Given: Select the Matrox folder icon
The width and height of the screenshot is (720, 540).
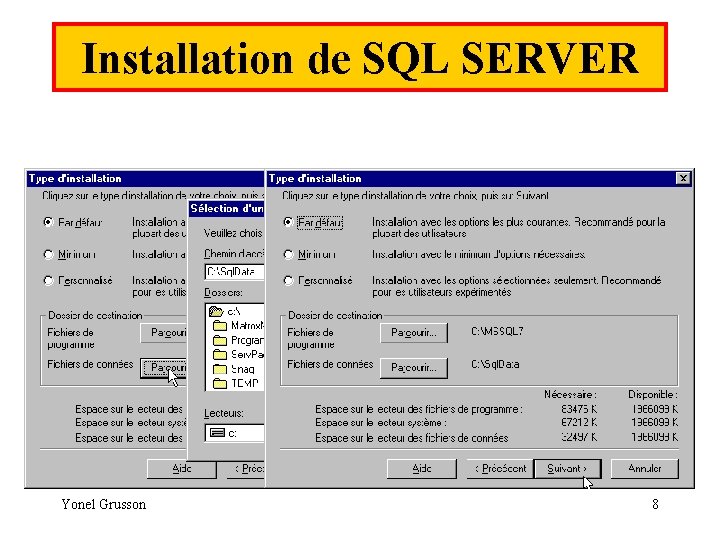Looking at the screenshot, I should coord(220,326).
